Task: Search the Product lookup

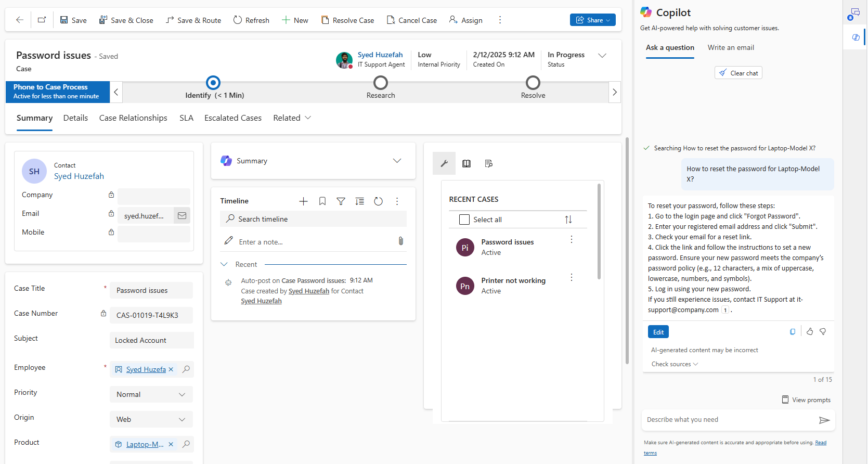Action: [x=186, y=444]
